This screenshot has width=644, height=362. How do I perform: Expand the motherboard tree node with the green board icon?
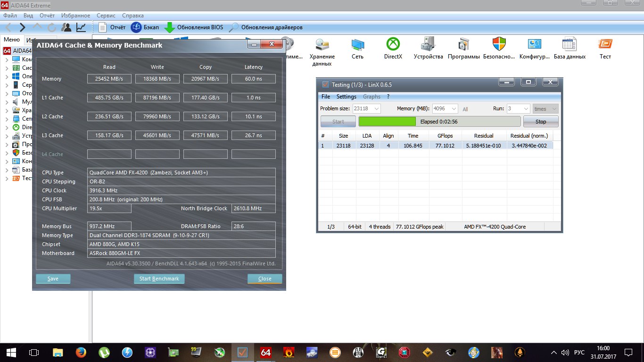pyautogui.click(x=7, y=68)
